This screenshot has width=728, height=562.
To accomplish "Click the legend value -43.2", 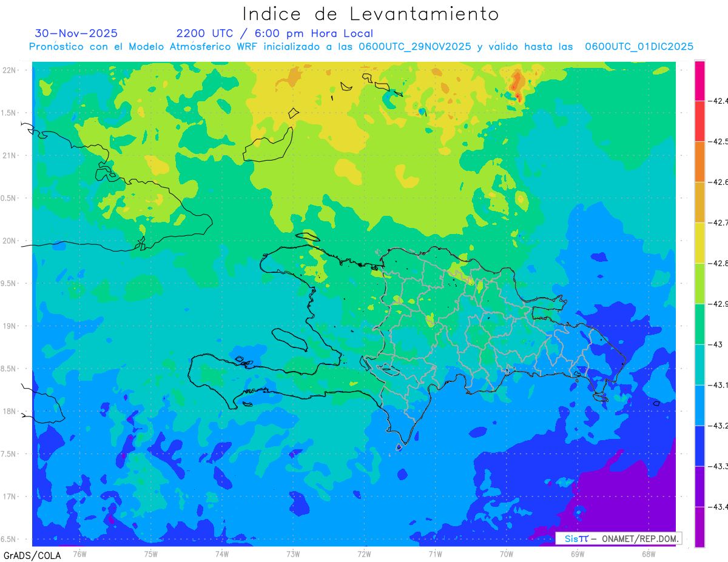I will tap(718, 426).
